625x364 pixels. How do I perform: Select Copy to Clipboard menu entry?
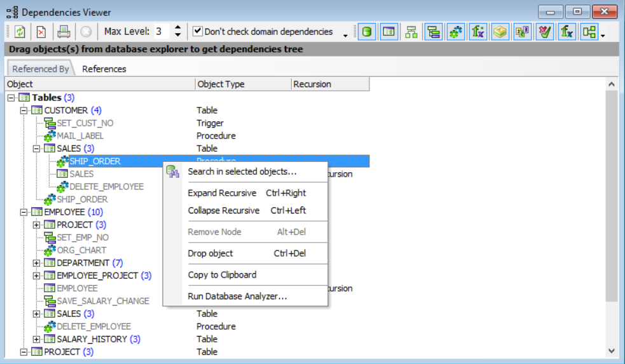(222, 275)
